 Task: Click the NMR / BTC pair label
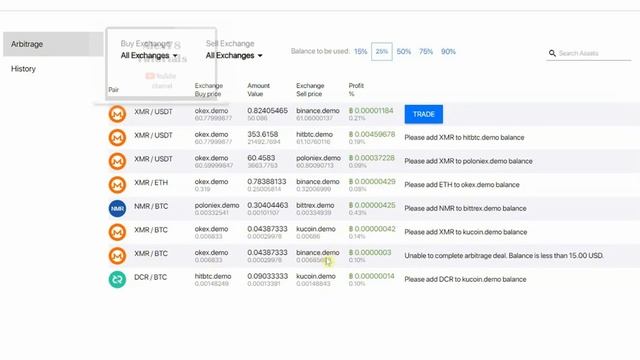point(151,206)
